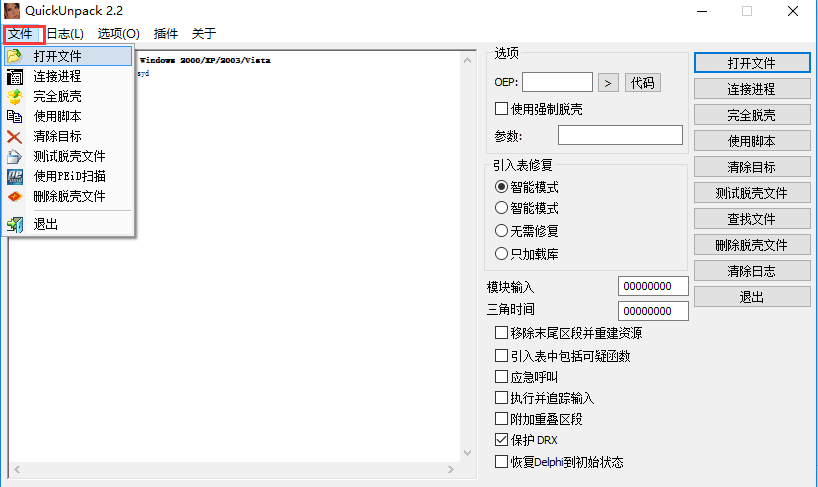This screenshot has width=818, height=487.
Task: Select the first 智能模式 radio button
Action: coord(501,187)
